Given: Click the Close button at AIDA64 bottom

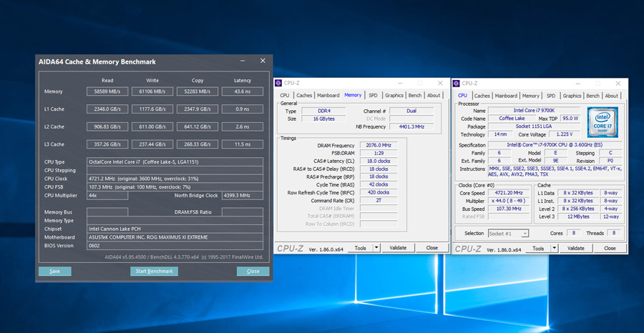Looking at the screenshot, I should (x=253, y=271).
